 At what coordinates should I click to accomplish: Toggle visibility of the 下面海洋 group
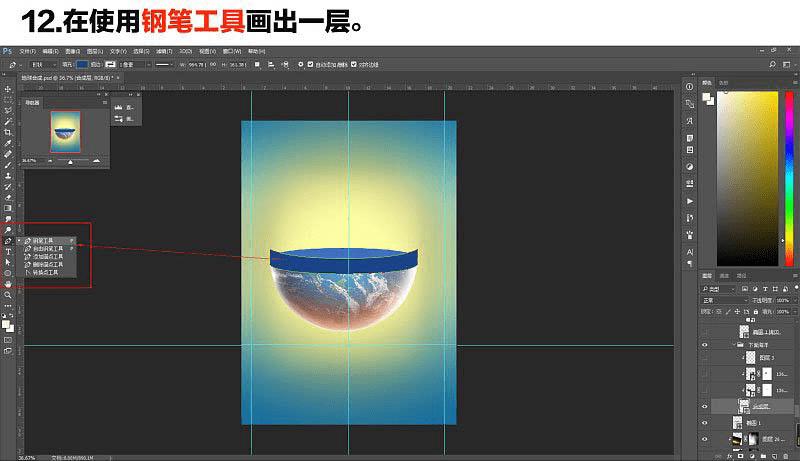(x=705, y=345)
